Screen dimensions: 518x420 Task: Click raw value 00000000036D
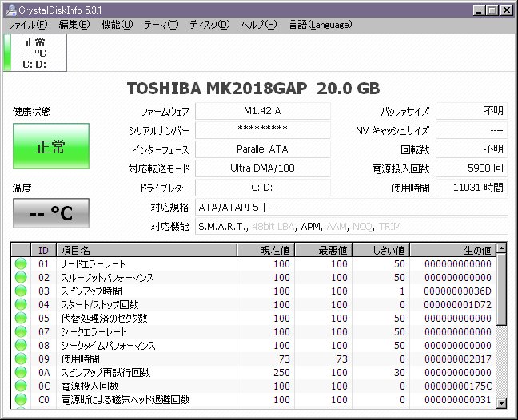(x=458, y=291)
